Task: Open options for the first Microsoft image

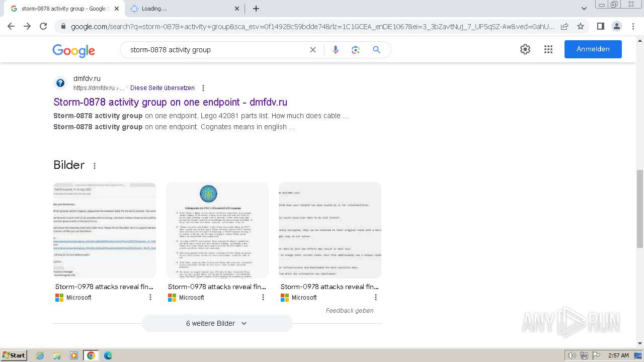Action: [x=150, y=298]
